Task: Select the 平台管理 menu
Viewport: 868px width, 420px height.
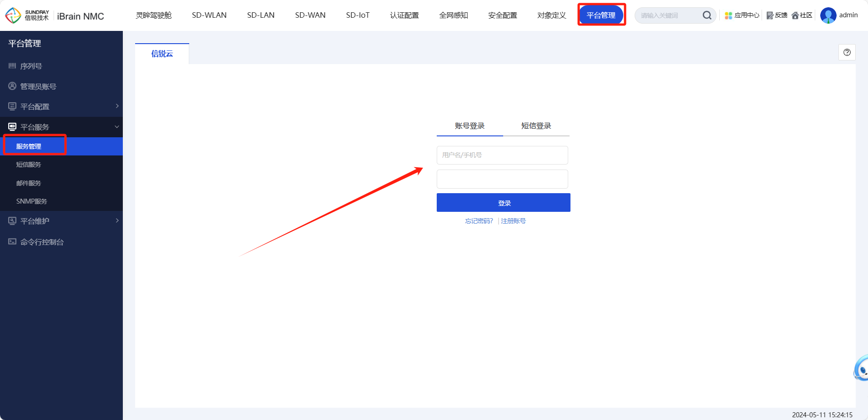Action: (x=601, y=15)
